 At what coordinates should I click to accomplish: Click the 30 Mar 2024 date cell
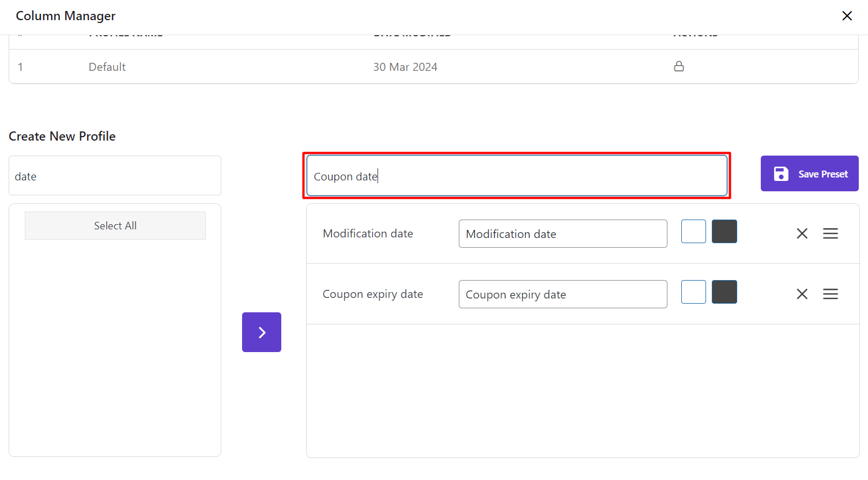click(405, 67)
